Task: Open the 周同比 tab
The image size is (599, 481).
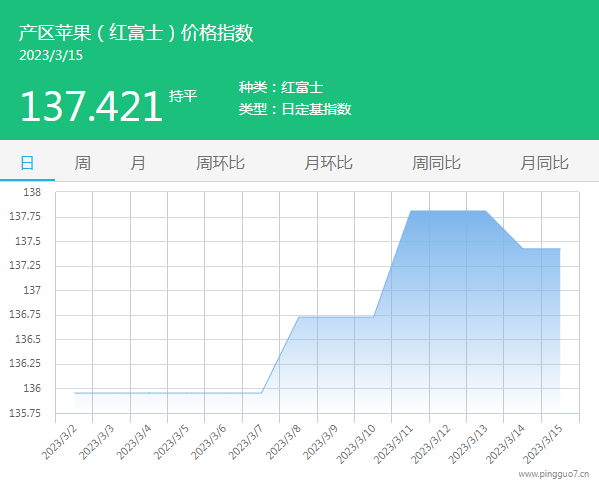Action: 436,163
